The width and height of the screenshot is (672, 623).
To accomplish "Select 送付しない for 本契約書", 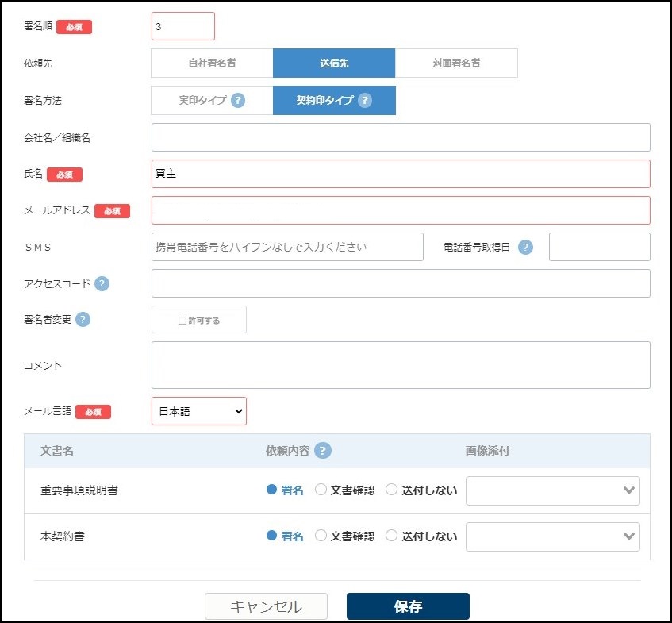I will pyautogui.click(x=392, y=536).
